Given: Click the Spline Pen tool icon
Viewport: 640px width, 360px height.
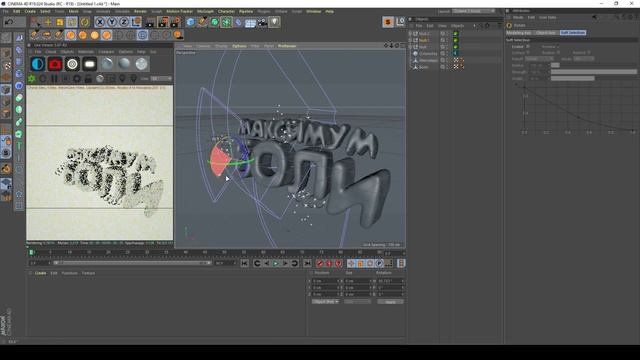Looking at the screenshot, I should coord(202,22).
